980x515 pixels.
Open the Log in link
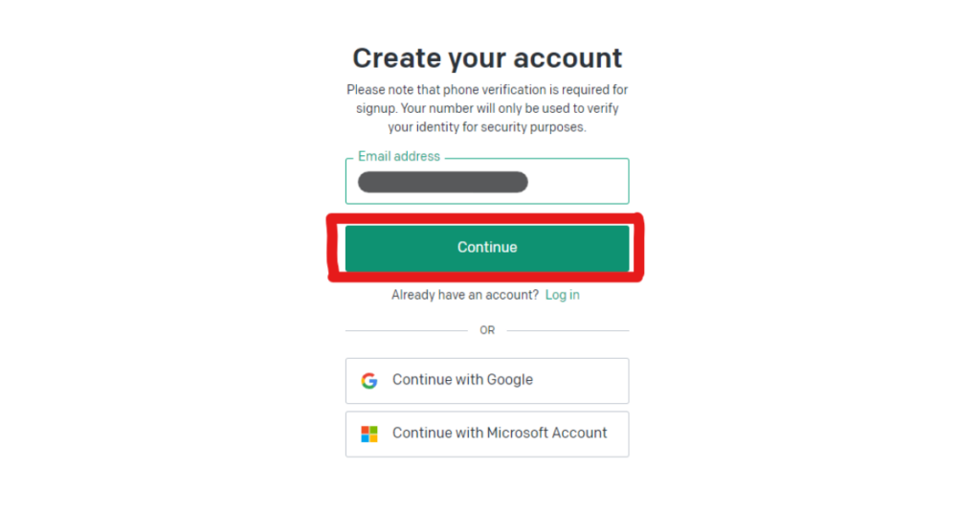pyautogui.click(x=562, y=295)
